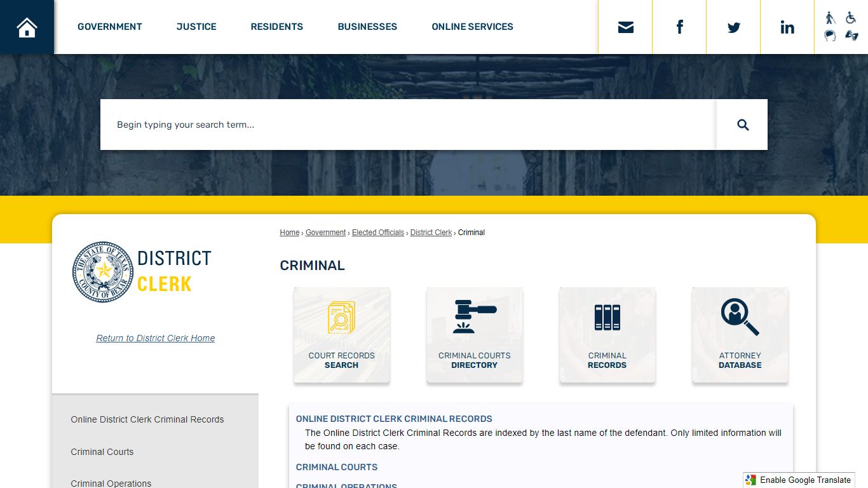Select Criminal Courts in the sidebar

click(x=102, y=452)
